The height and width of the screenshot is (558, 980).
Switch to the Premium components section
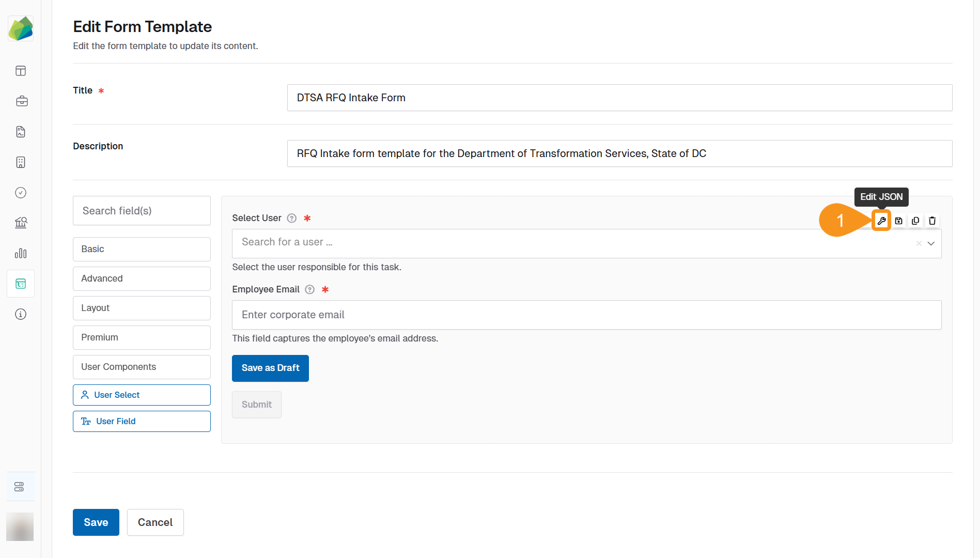141,337
